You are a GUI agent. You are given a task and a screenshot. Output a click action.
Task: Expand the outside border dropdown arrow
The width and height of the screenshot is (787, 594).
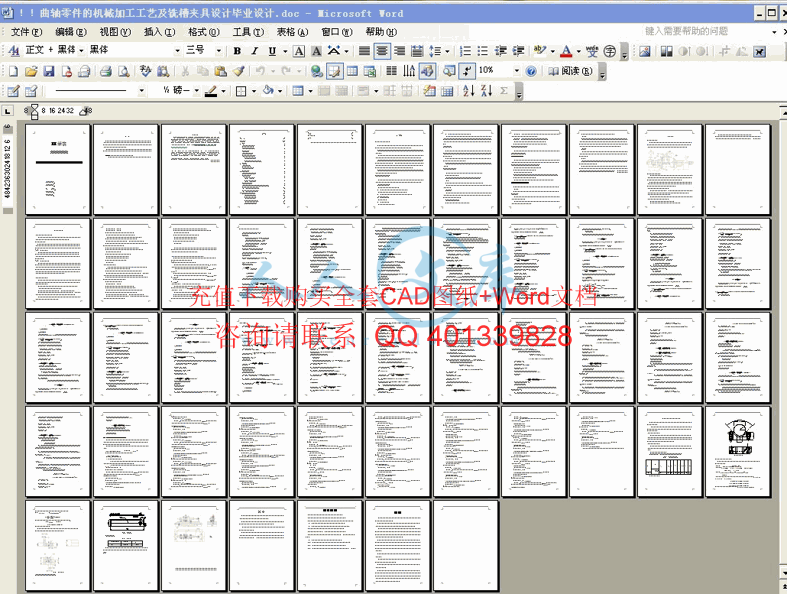click(x=253, y=91)
